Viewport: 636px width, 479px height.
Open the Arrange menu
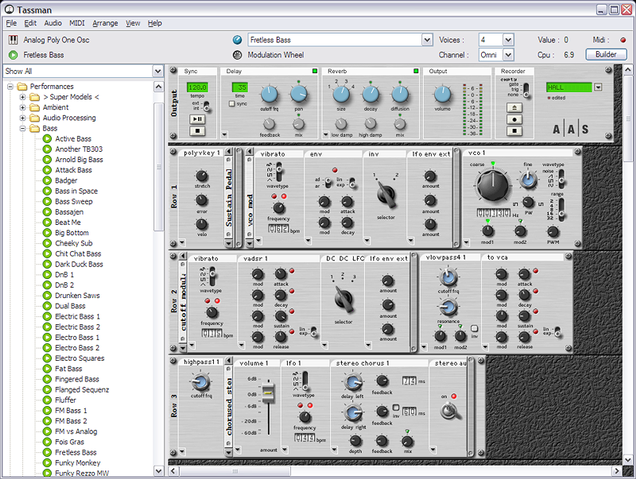pos(105,23)
